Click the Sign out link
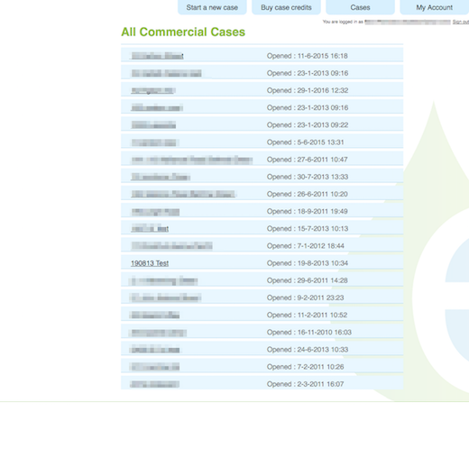 point(461,22)
